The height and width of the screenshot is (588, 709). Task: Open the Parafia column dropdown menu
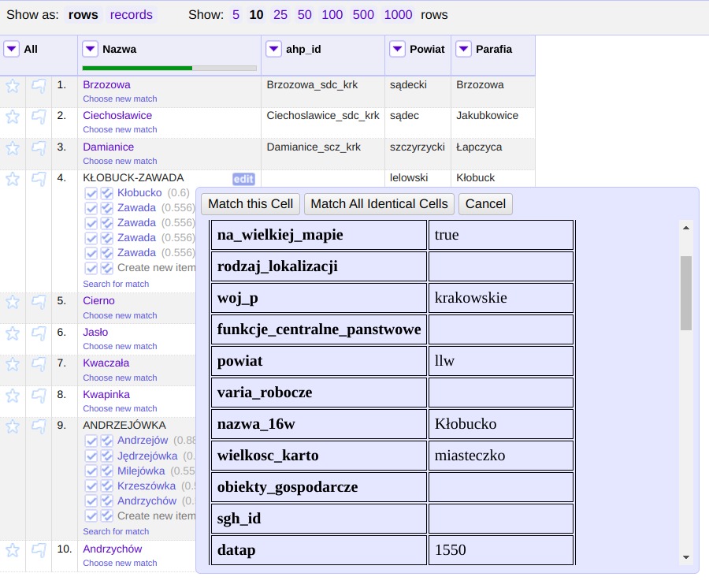click(x=463, y=49)
